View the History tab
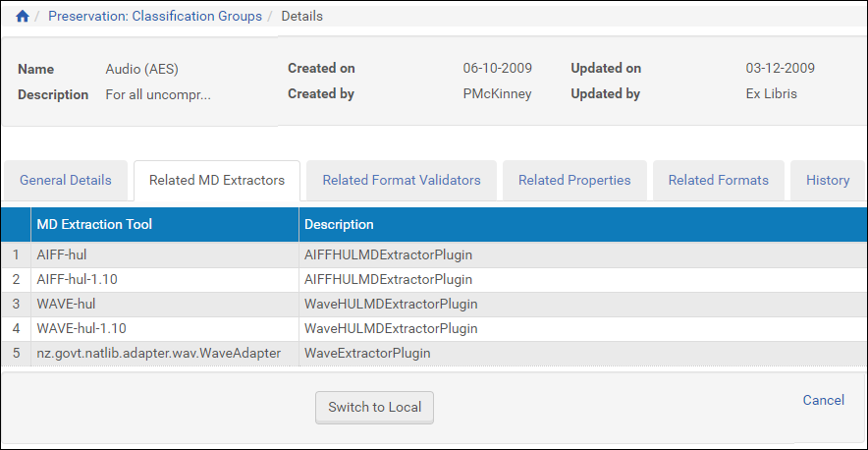The height and width of the screenshot is (450, 868). (828, 181)
